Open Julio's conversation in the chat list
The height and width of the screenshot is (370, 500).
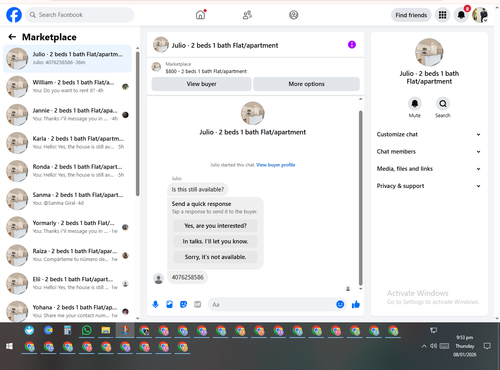67,58
